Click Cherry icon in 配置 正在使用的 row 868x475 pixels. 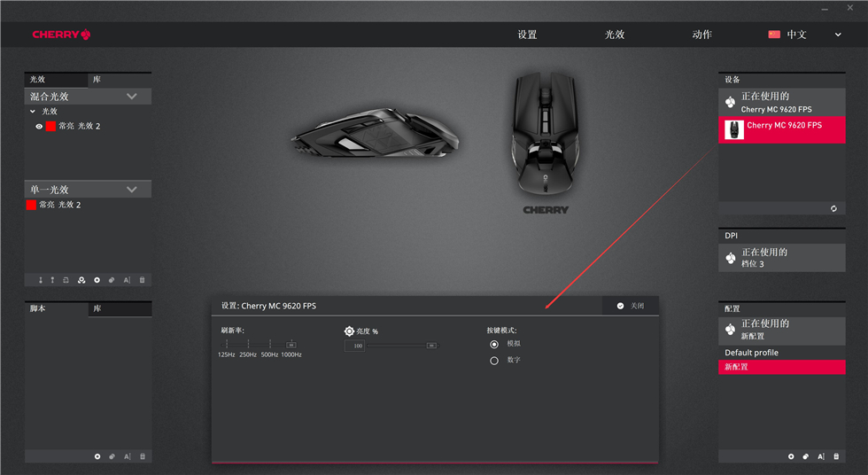tap(731, 330)
